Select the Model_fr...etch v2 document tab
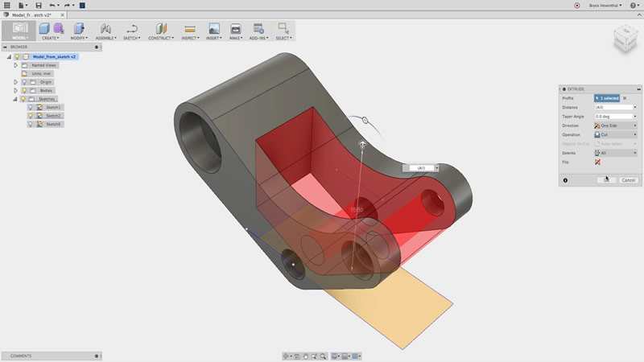Viewport: 644px width, 362px height. (31, 14)
